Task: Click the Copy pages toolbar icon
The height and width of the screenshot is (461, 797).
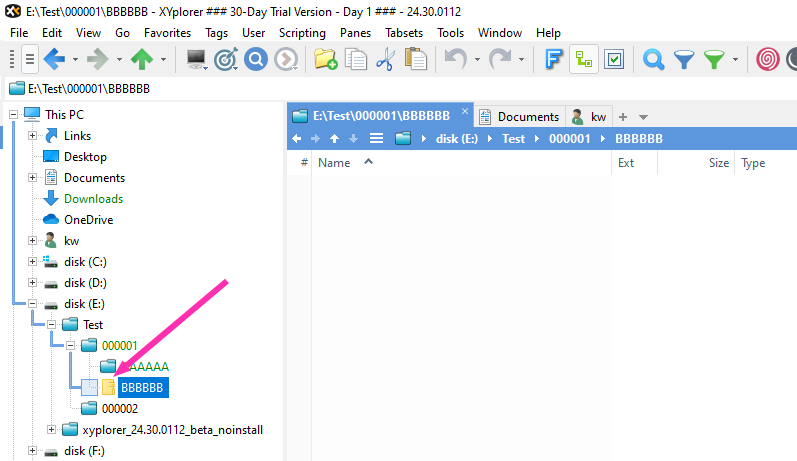Action: (x=356, y=59)
